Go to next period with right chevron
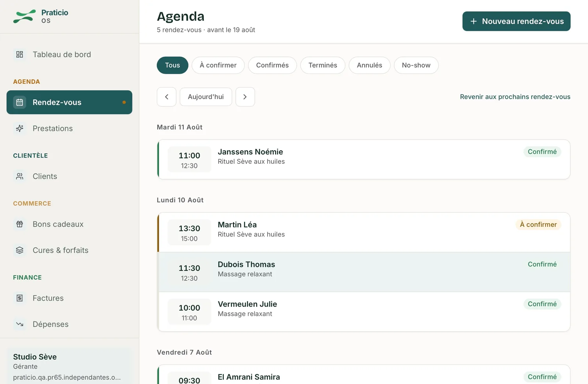Image resolution: width=588 pixels, height=384 pixels. [x=245, y=97]
